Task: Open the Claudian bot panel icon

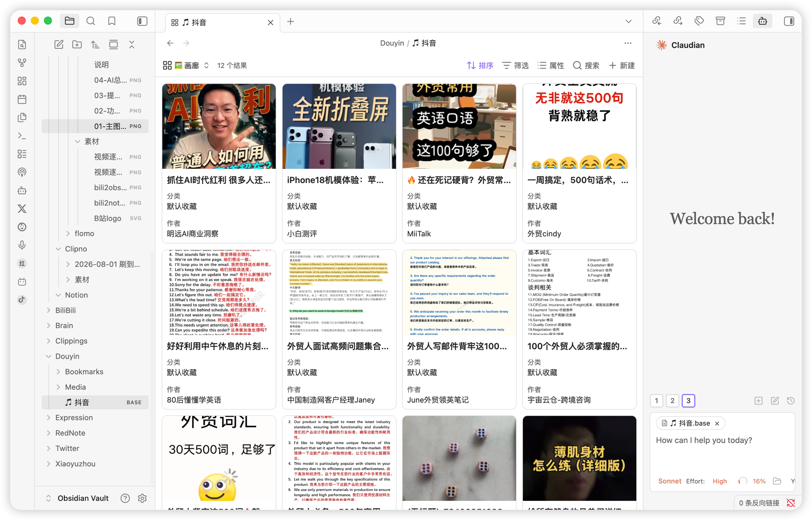Action: pos(762,21)
